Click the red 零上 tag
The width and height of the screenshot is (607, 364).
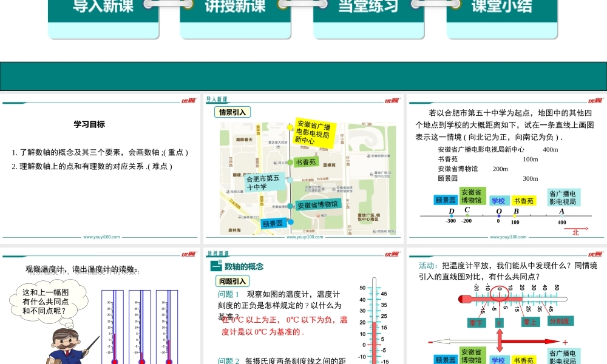click(531, 323)
